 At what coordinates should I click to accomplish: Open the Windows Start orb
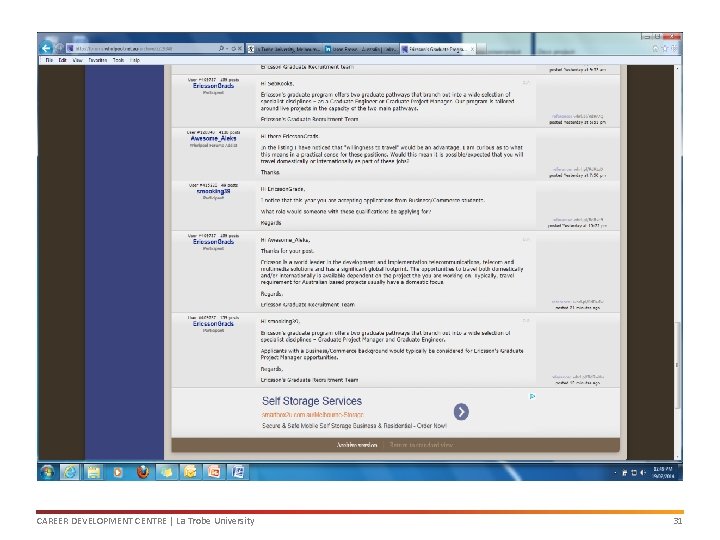pos(47,472)
